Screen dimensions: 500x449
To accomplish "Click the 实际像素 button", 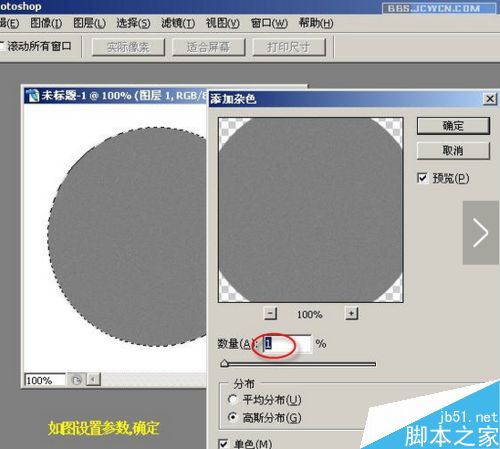I will pyautogui.click(x=128, y=47).
